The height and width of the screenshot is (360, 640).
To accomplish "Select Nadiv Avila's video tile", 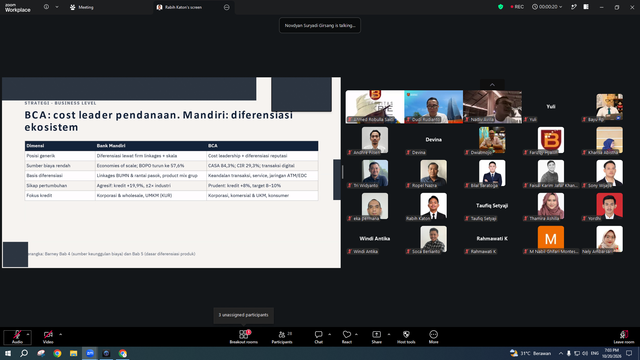I will click(492, 107).
